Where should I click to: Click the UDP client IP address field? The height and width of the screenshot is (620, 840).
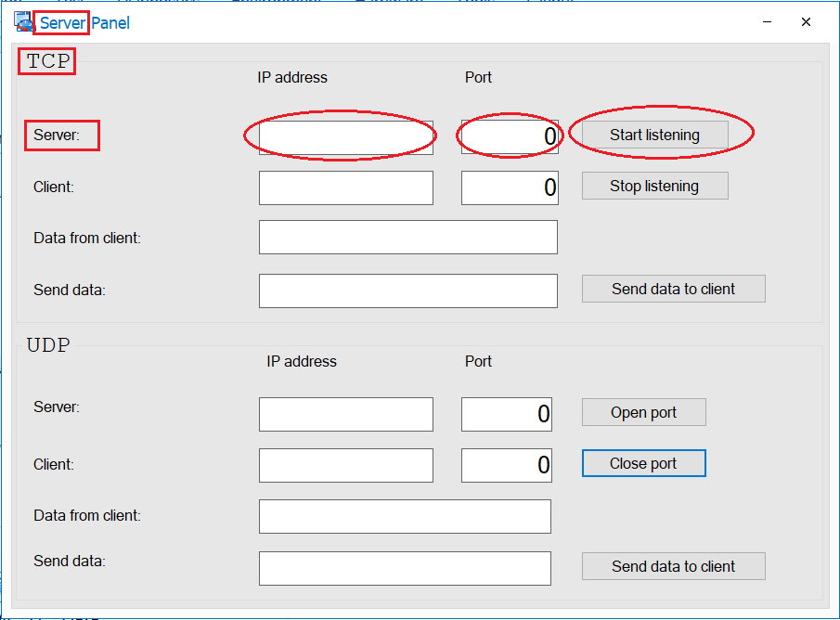pos(345,465)
